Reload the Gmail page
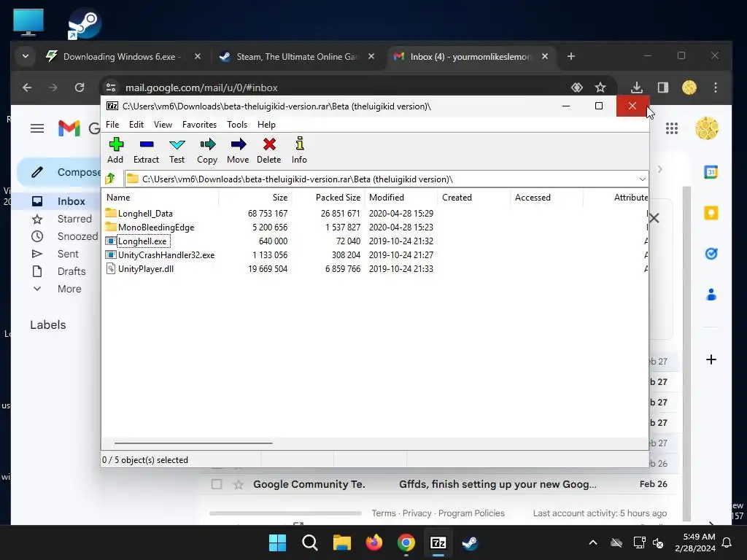This screenshot has height=560, width=747. pos(80,87)
